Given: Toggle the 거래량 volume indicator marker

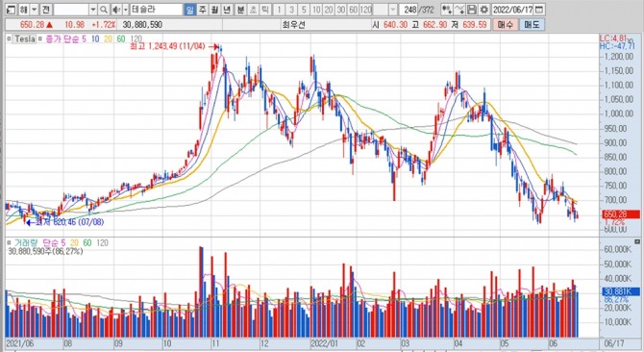Looking at the screenshot, I should pyautogui.click(x=9, y=243).
